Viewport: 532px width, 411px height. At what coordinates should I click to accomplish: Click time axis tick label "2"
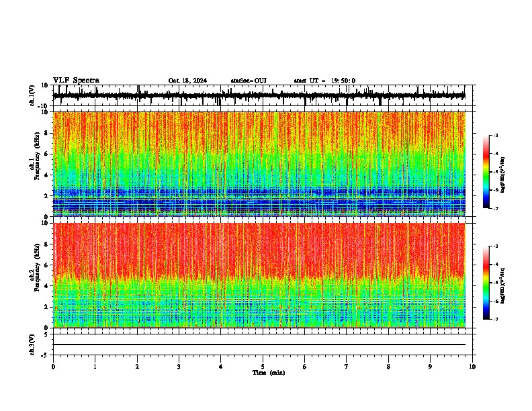click(x=137, y=366)
